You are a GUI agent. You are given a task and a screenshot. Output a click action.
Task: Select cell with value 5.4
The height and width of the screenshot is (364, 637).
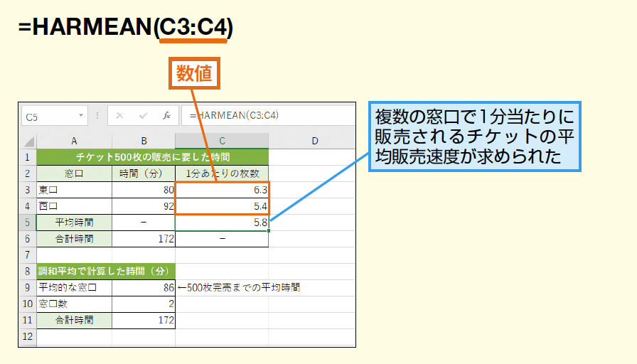pos(222,206)
